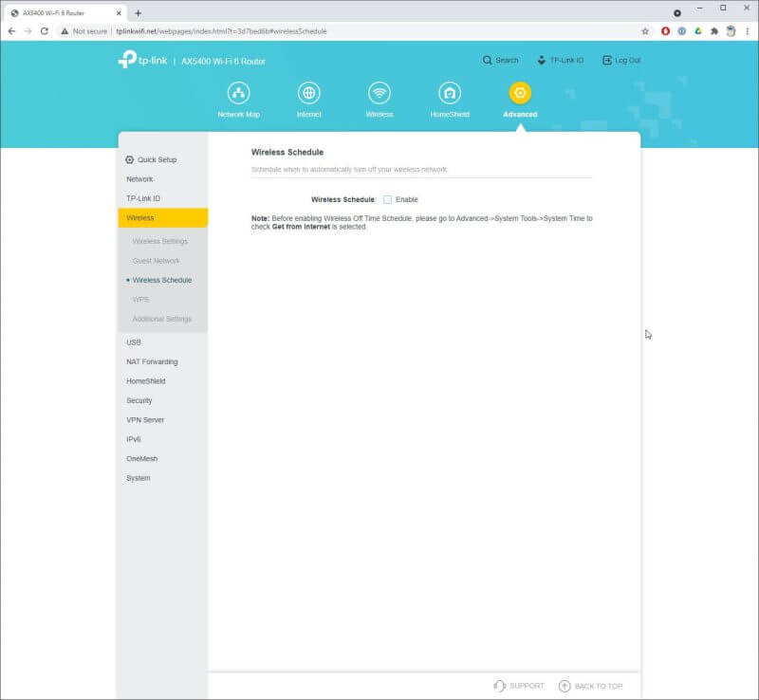This screenshot has height=700, width=759.
Task: Click the Log Out icon
Action: pos(606,60)
